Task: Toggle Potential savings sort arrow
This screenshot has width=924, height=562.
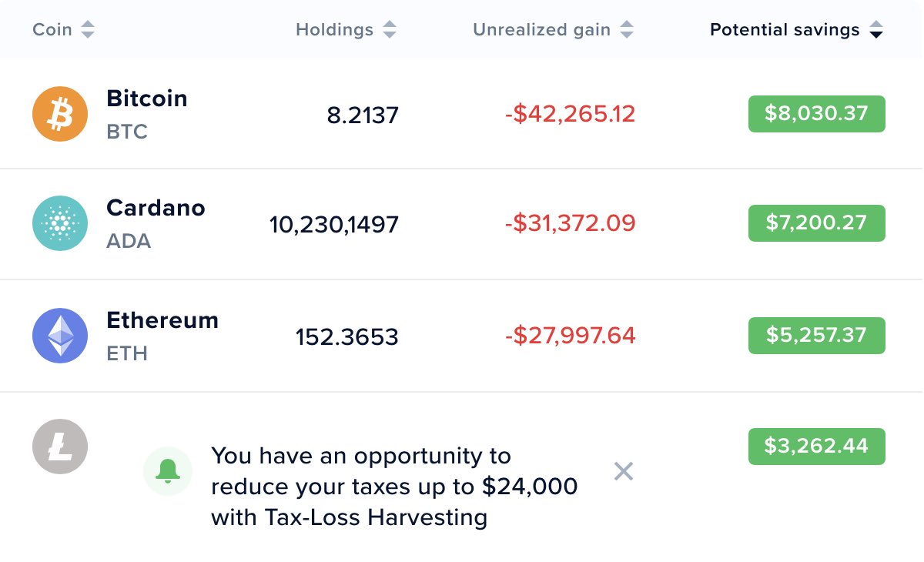Action: [876, 30]
